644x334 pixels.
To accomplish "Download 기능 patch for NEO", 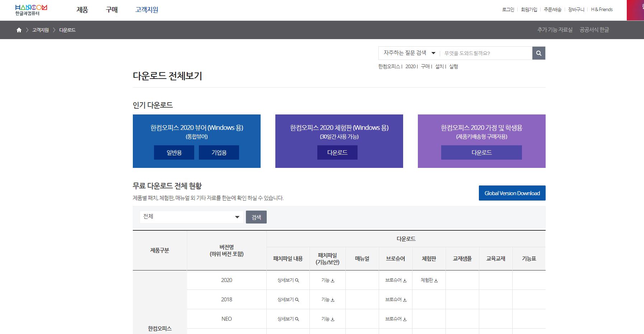I will click(x=327, y=319).
